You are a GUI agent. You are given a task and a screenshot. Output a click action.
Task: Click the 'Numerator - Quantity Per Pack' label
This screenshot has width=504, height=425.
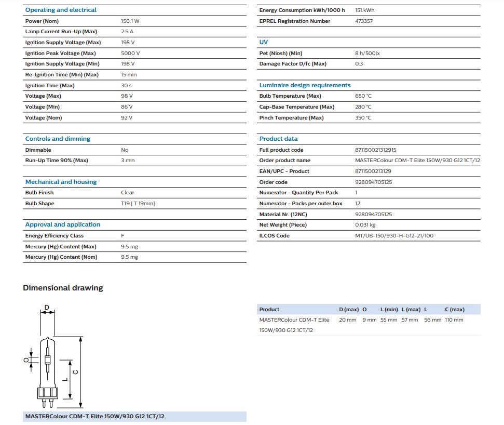click(298, 192)
